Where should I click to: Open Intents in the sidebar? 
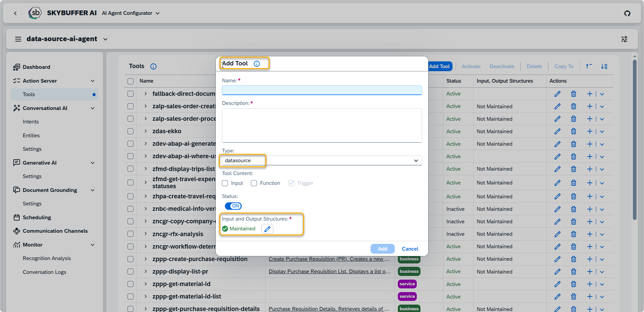31,122
